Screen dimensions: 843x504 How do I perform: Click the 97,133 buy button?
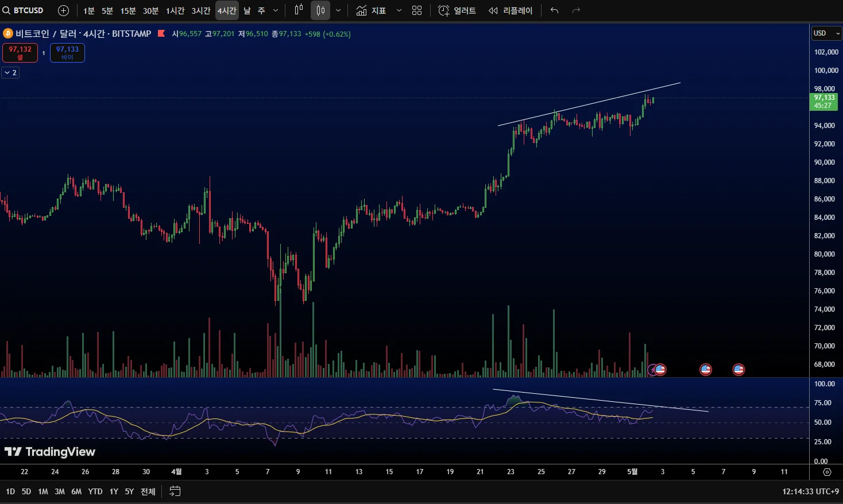[x=67, y=53]
